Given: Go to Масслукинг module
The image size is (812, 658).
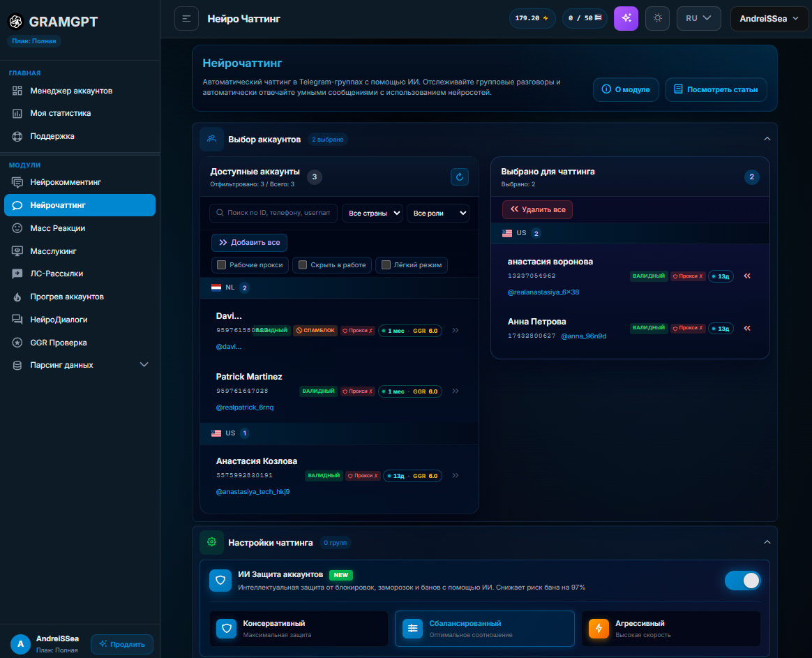Looking at the screenshot, I should 80,251.
